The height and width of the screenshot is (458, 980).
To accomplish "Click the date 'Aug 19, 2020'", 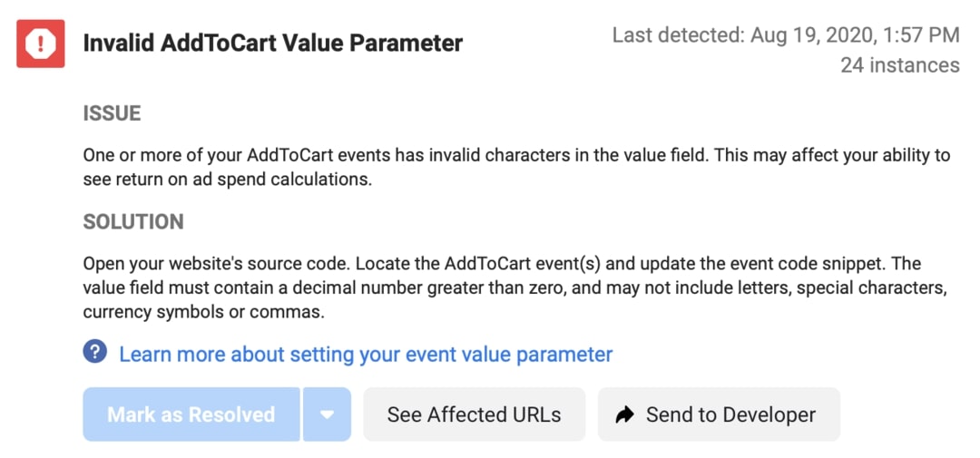I will pyautogui.click(x=809, y=35).
